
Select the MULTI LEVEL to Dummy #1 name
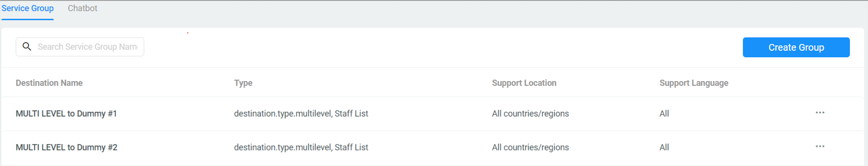point(66,114)
